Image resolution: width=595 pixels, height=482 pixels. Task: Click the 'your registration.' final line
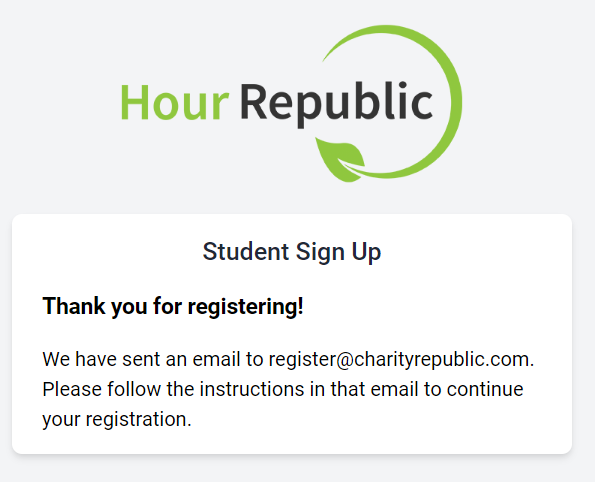[117, 420]
